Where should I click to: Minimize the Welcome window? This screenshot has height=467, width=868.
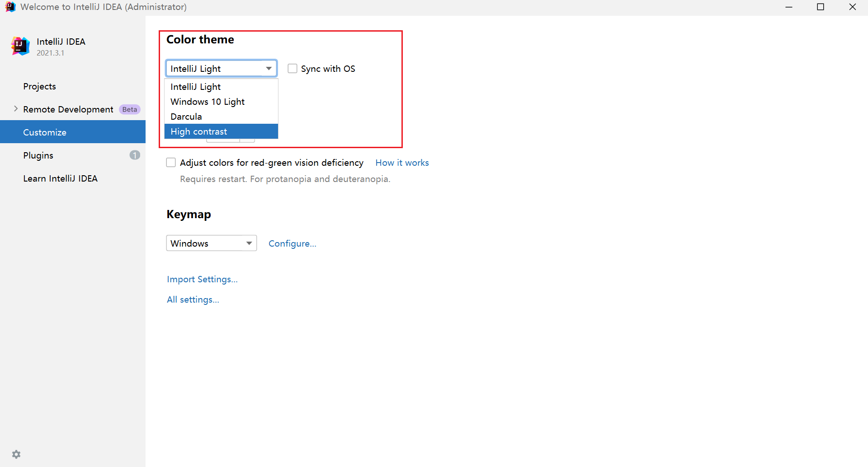tap(789, 7)
